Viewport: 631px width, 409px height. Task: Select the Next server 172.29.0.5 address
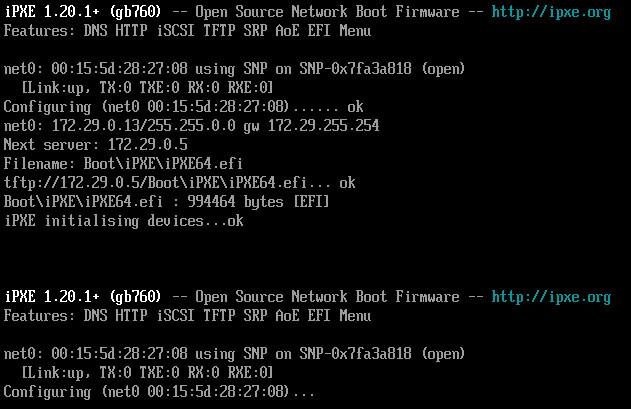pos(147,145)
